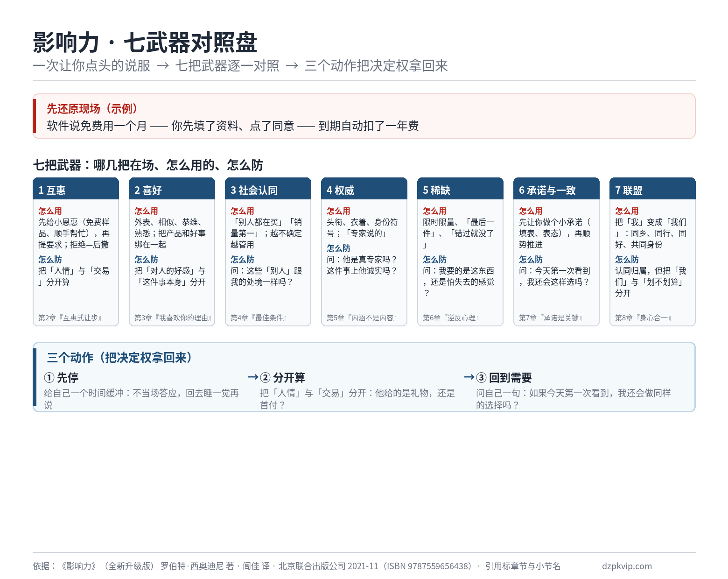Select the description 把「人情」与「交易」分开：他给的是礼物
728x579 pixels.
357,399
